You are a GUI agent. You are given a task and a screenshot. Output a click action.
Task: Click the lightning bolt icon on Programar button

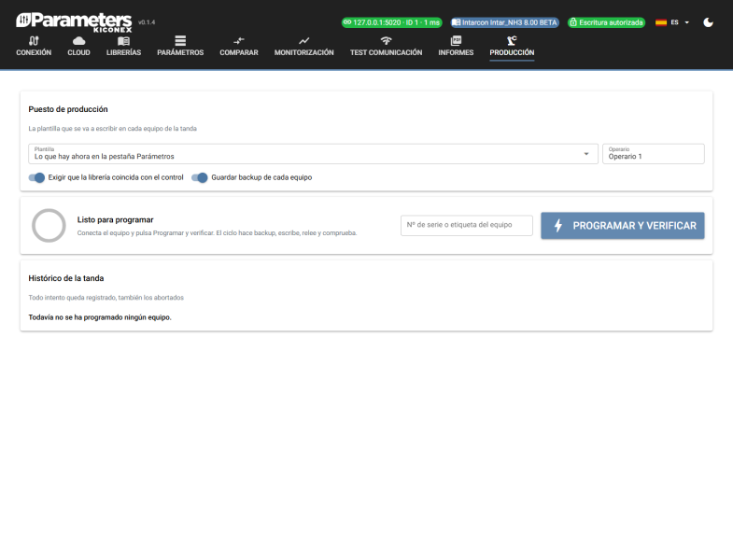point(558,226)
